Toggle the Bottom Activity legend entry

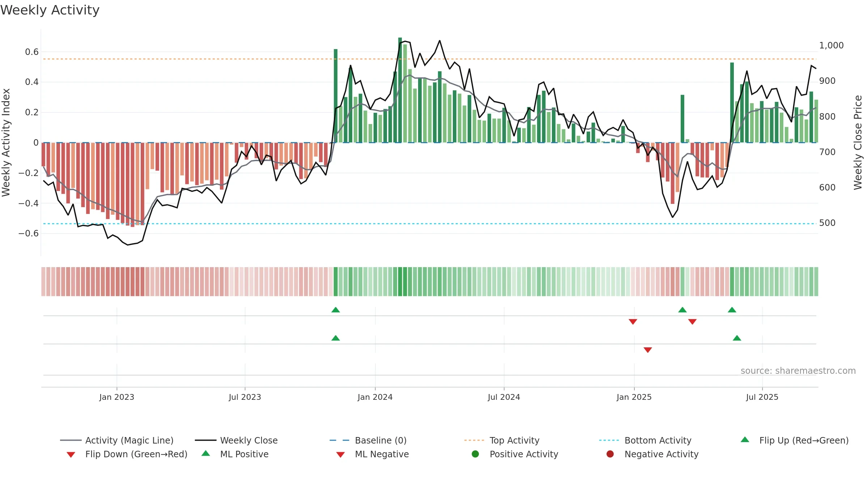pyautogui.click(x=645, y=440)
